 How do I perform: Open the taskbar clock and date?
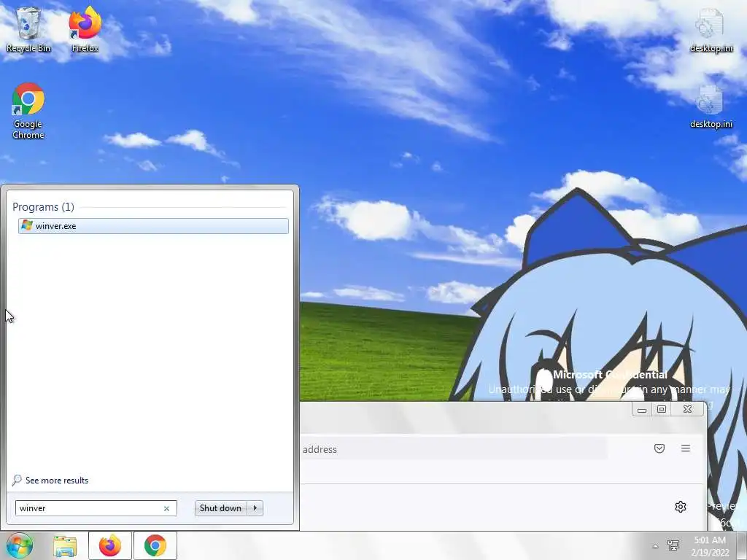point(711,546)
